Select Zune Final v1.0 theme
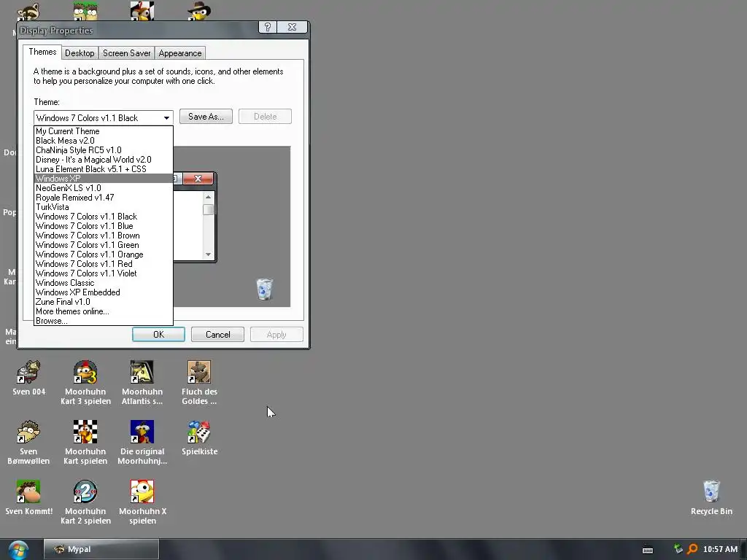Screen dimensions: 747x560 104,302
